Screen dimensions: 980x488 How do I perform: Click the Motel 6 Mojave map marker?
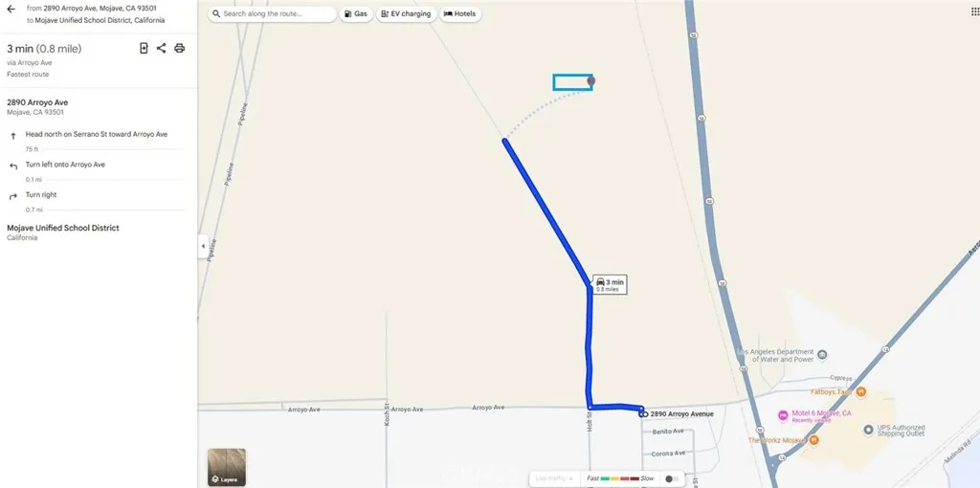pyautogui.click(x=783, y=415)
